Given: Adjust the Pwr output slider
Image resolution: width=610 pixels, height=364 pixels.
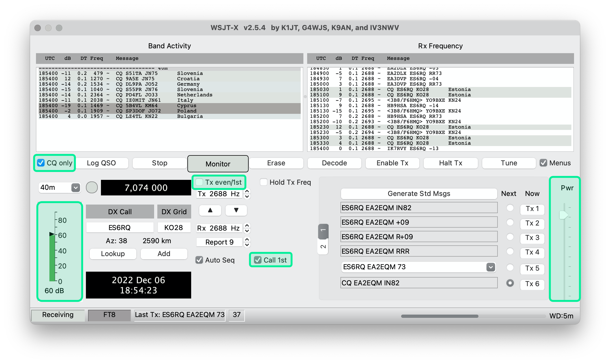Looking at the screenshot, I should 564,215.
